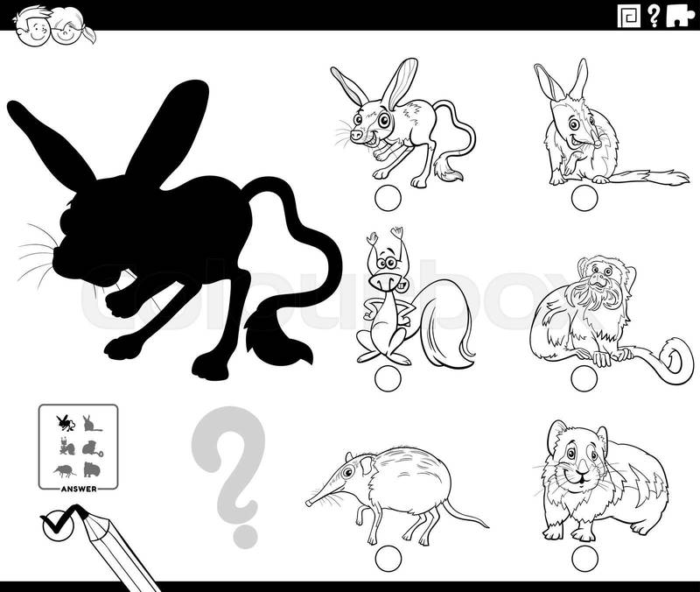Select the circle under the jumping jerboa
The height and width of the screenshot is (592, 700).
(x=386, y=200)
